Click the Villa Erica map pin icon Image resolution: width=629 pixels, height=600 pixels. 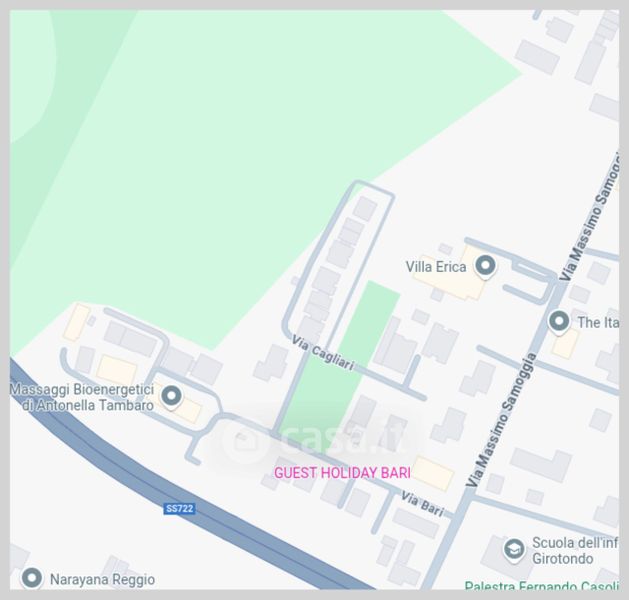click(485, 266)
